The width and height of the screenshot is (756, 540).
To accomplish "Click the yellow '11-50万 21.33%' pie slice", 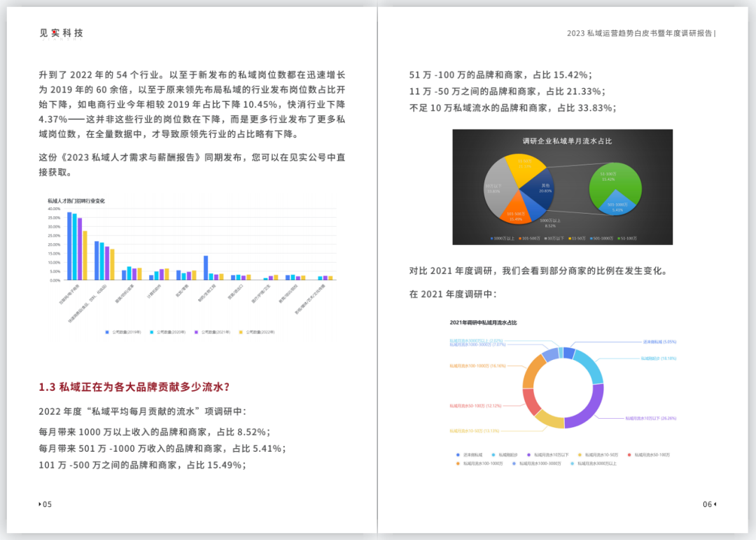I will [524, 167].
